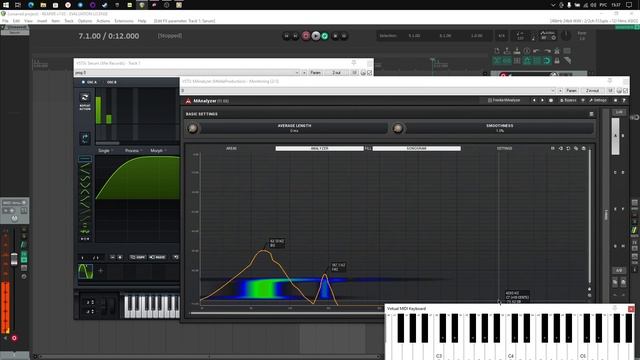Open MAnalyzer Settings button
The width and height of the screenshot is (640, 360).
pyautogui.click(x=598, y=100)
